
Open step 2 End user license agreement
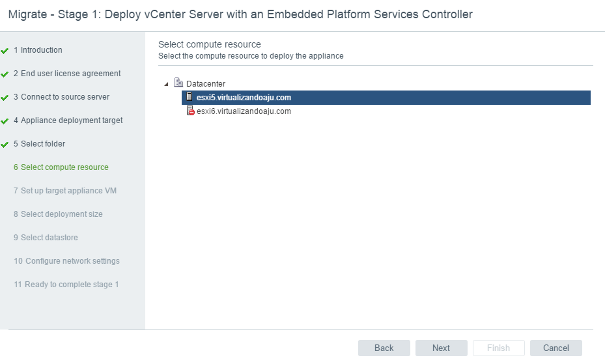[x=70, y=74]
